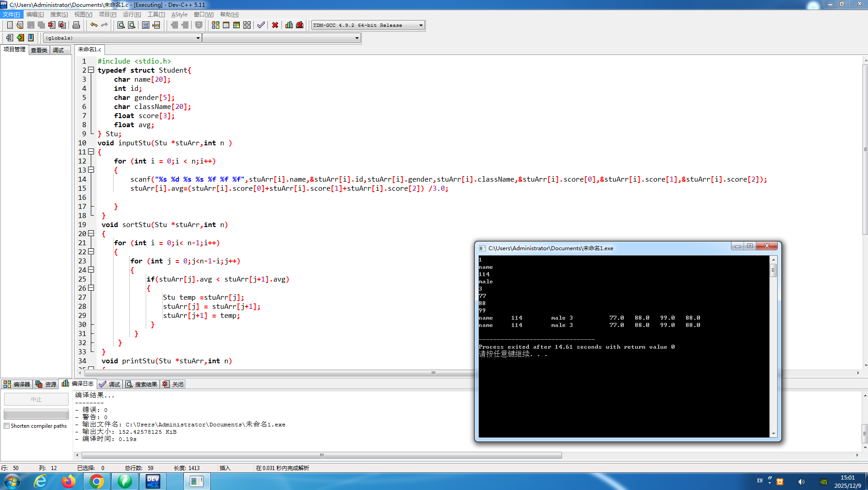
Task: Click the green plus bookmark toggle icon
Action: (x=20, y=38)
